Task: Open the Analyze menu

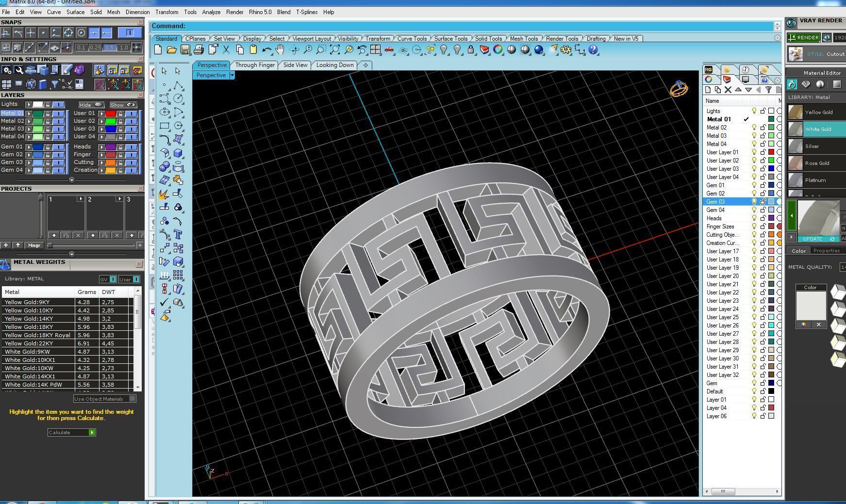Action: 211,12
